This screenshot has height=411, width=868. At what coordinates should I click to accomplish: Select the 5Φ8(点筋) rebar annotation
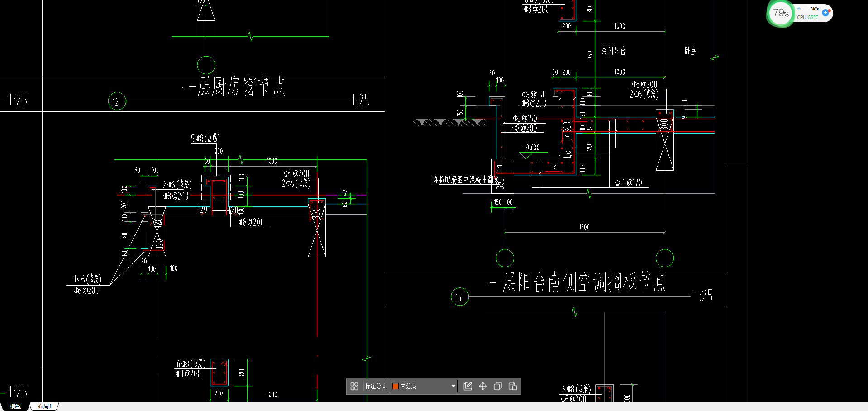[205, 139]
